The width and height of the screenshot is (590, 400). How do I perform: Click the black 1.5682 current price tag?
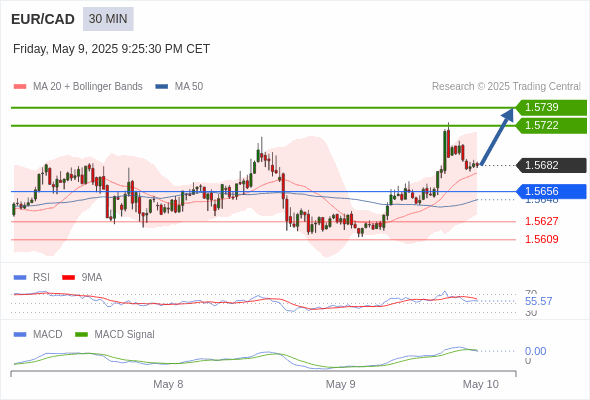[551, 165]
